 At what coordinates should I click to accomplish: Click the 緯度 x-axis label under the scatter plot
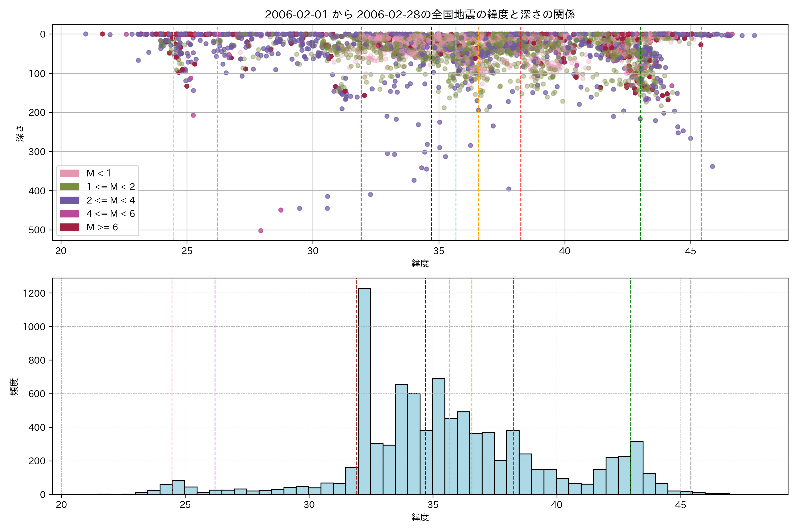[x=420, y=263]
